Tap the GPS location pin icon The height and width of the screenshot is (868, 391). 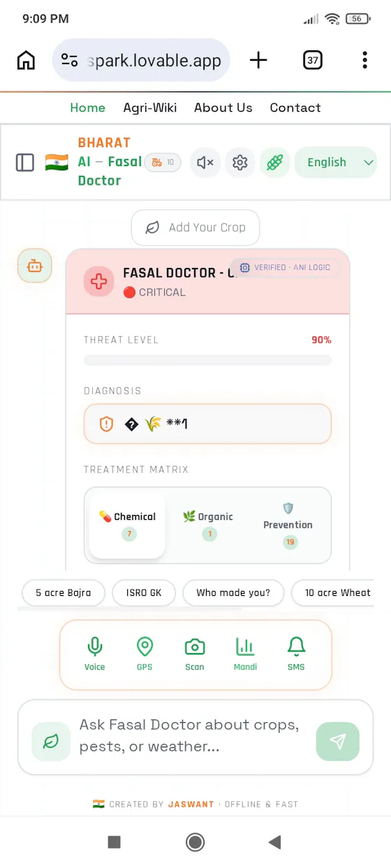(145, 654)
